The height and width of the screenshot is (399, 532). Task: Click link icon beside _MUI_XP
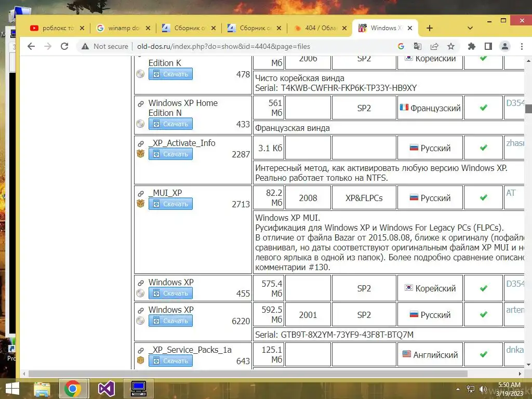point(140,194)
